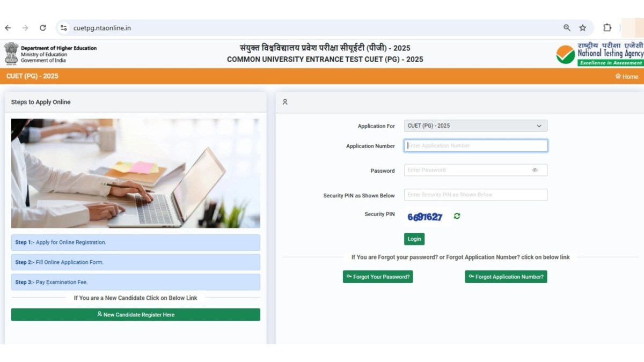Click the CUET (PG) - 2025 header item
The image size is (644, 362).
tap(32, 76)
